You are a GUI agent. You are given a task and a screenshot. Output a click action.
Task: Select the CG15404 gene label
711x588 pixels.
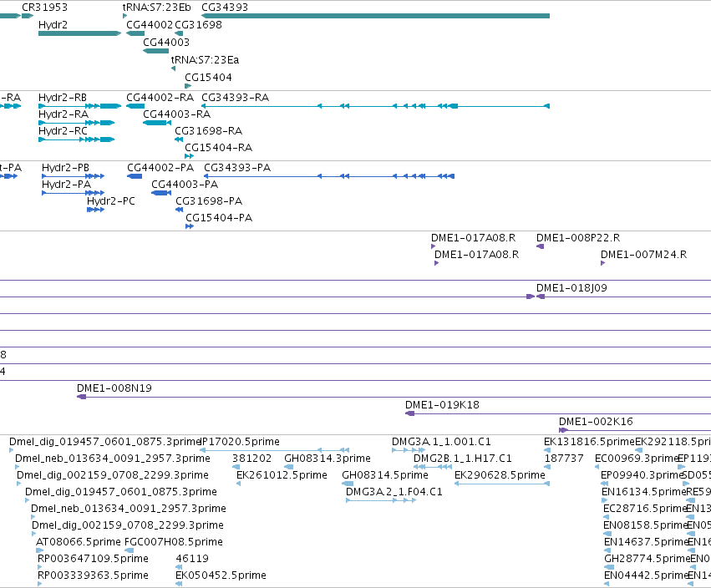tap(208, 78)
